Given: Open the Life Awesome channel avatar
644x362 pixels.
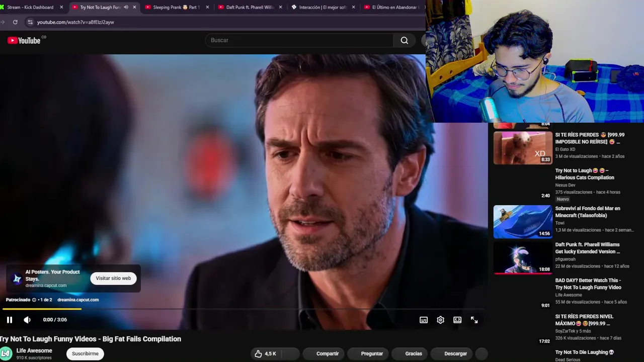Looking at the screenshot, I should tap(6, 353).
